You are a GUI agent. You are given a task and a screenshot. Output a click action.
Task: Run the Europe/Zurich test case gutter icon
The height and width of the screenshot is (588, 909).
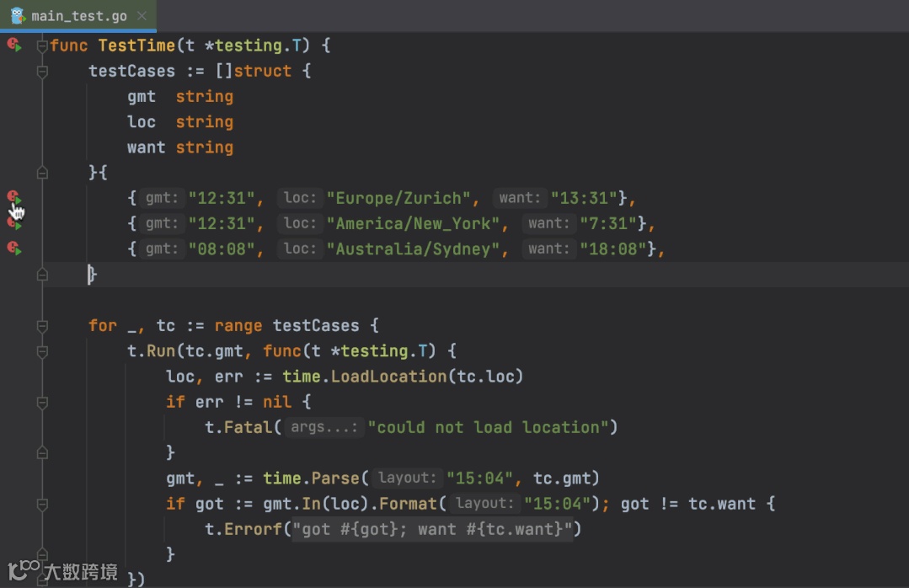coord(14,197)
